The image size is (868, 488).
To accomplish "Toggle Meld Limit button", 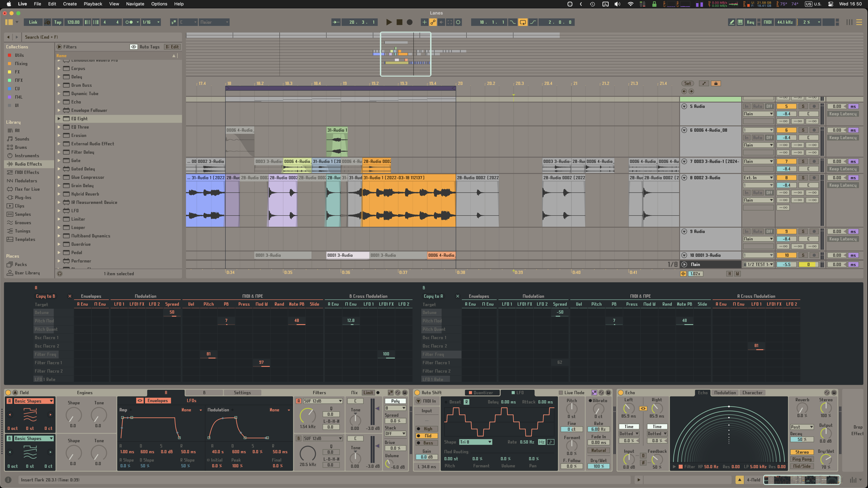I will [x=368, y=393].
